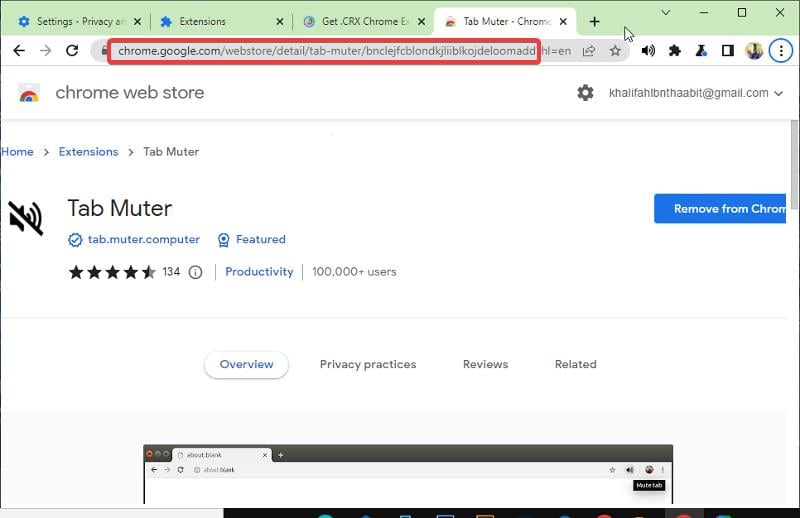Expand account email dropdown

pos(779,93)
